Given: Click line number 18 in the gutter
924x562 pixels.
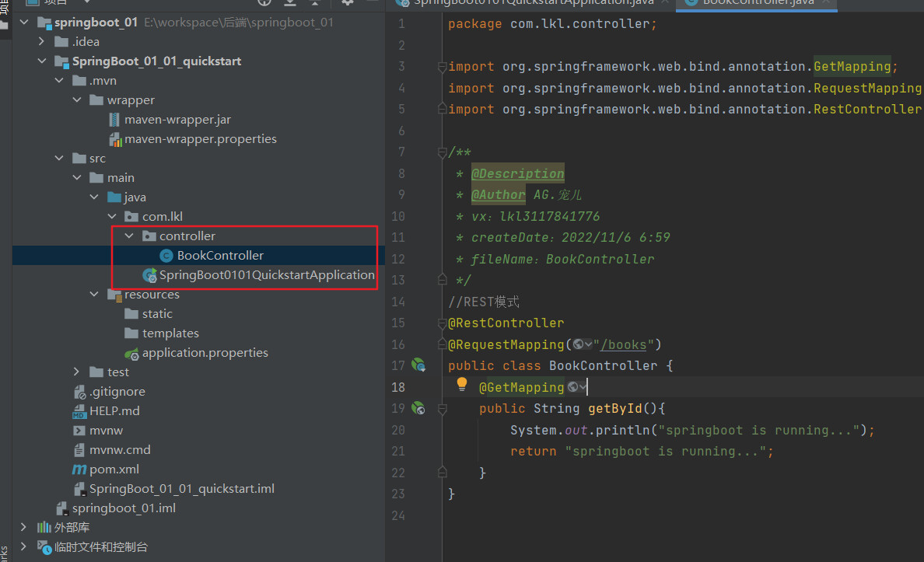Looking at the screenshot, I should tap(398, 387).
